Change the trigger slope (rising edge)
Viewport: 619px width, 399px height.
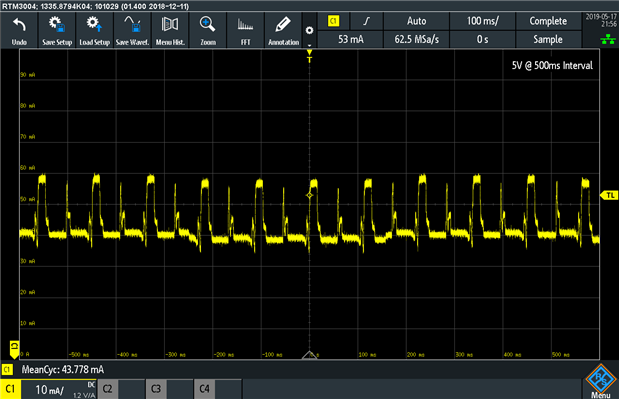tap(367, 21)
